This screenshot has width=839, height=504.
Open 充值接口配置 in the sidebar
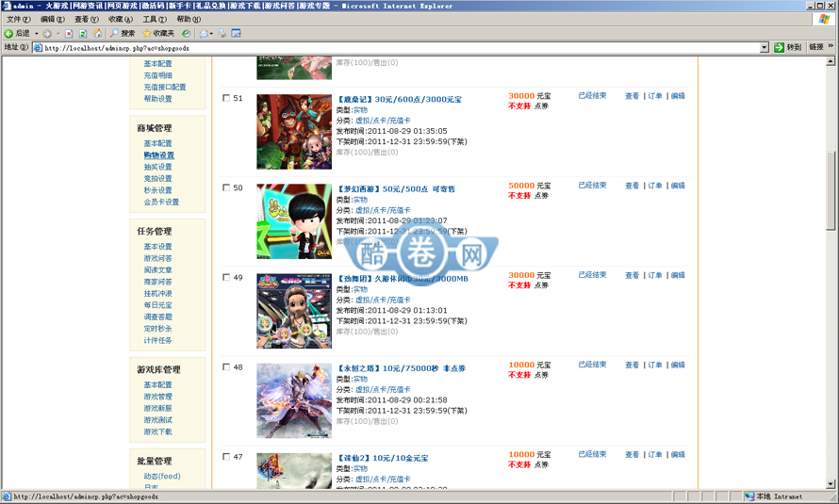pos(165,87)
